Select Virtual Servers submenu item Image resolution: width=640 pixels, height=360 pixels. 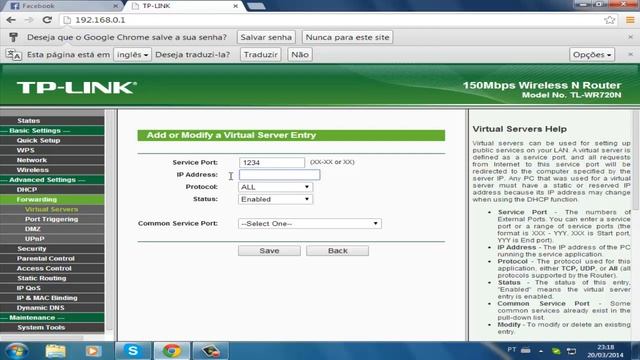click(x=52, y=209)
